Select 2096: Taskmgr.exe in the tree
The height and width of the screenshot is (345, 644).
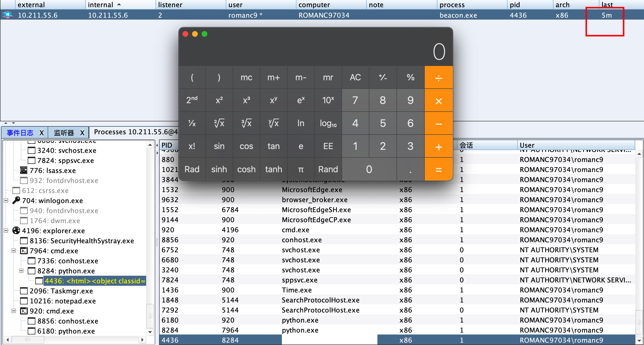(x=61, y=291)
